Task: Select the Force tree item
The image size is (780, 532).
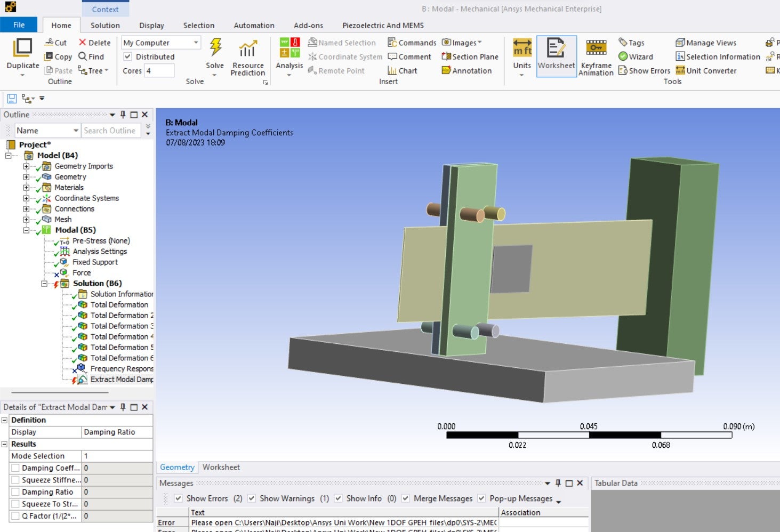Action: 82,273
